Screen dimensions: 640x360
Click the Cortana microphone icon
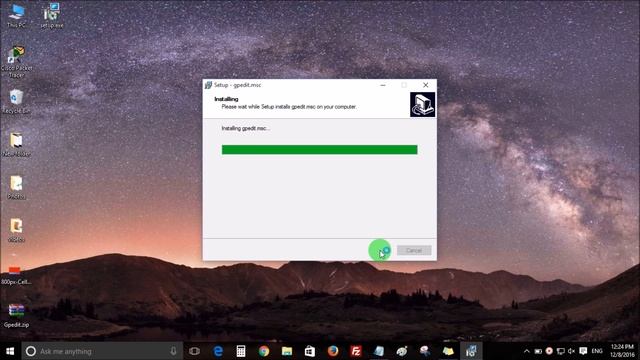tap(173, 351)
